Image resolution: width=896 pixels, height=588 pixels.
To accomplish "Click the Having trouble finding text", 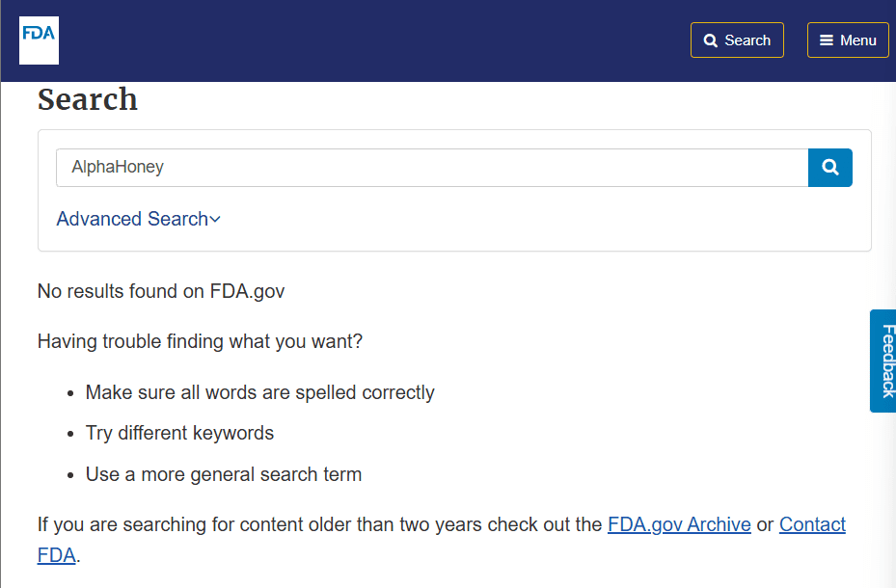I will (x=200, y=341).
